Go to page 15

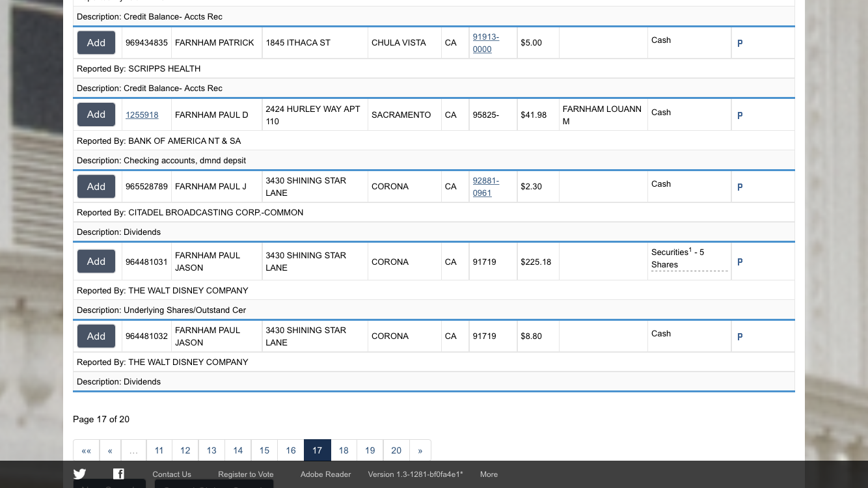pyautogui.click(x=264, y=450)
